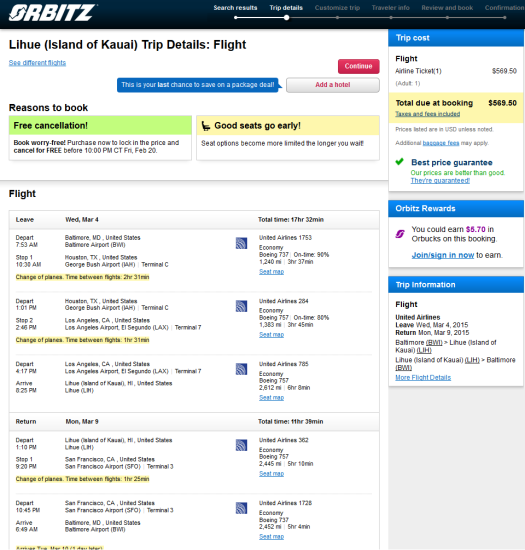Click United Airlines logo for flight 284
Viewport: 525px width, 550px height.
(x=241, y=306)
